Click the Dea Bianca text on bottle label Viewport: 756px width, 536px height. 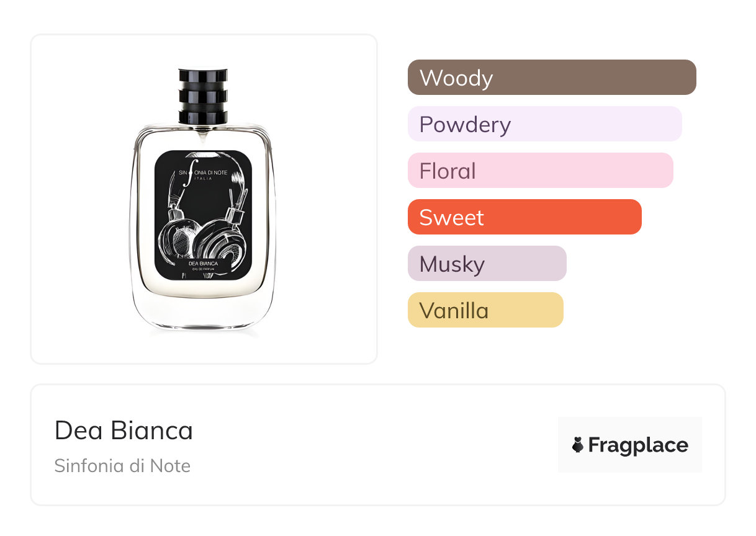(x=203, y=264)
